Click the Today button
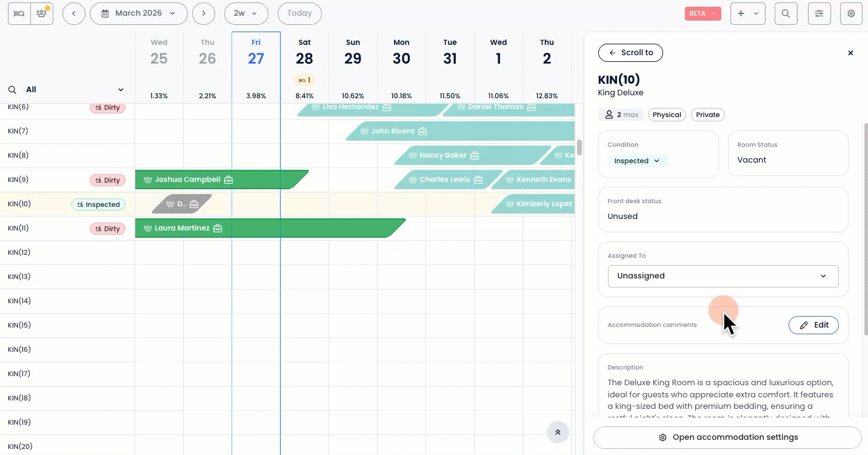The image size is (868, 455). (x=299, y=13)
